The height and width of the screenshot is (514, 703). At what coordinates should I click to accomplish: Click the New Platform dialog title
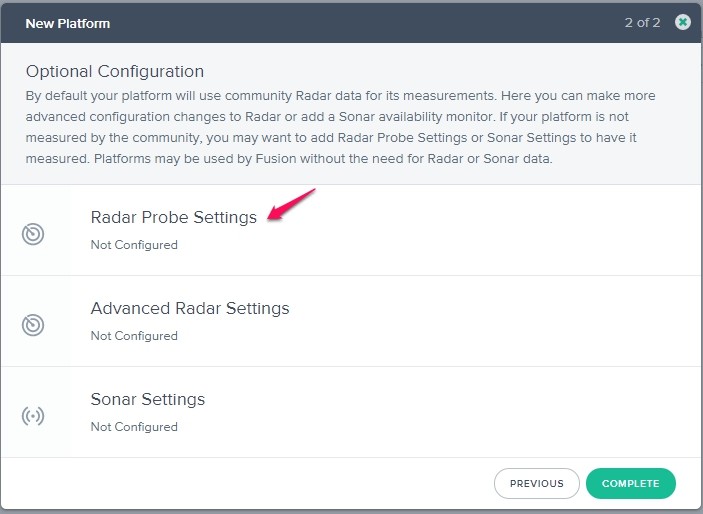(x=68, y=22)
